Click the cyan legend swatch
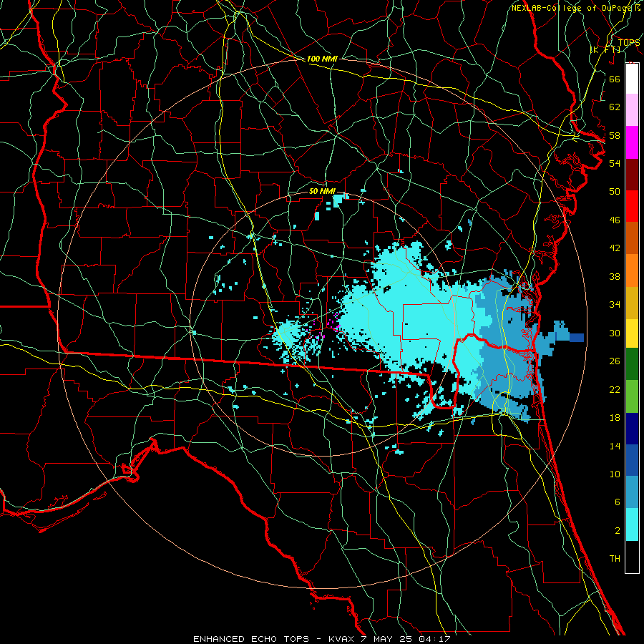The image size is (644, 644). coord(632,525)
